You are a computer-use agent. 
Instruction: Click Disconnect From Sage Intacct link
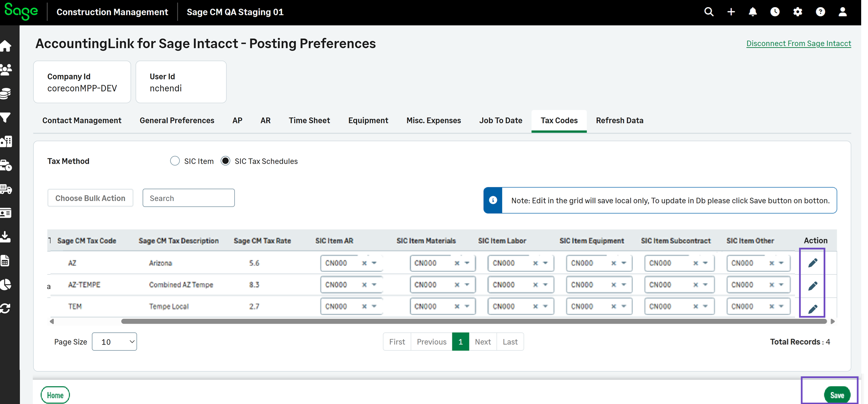click(798, 43)
